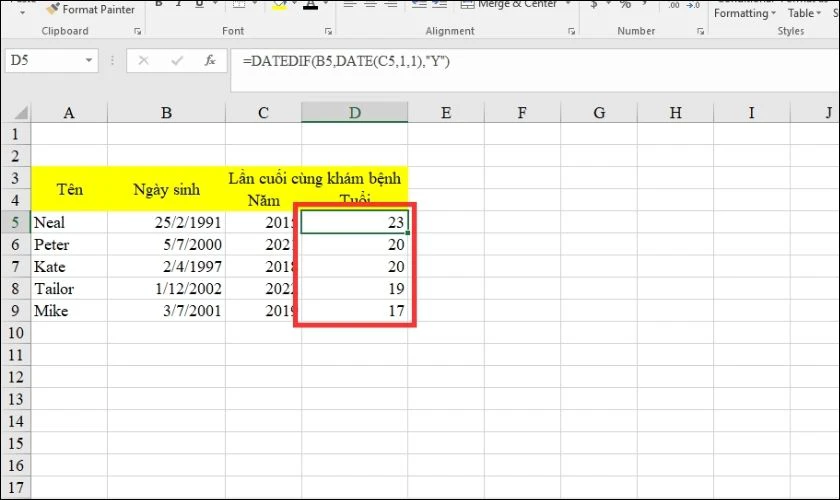This screenshot has width=840, height=500.
Task: Select column C header
Action: point(263,113)
